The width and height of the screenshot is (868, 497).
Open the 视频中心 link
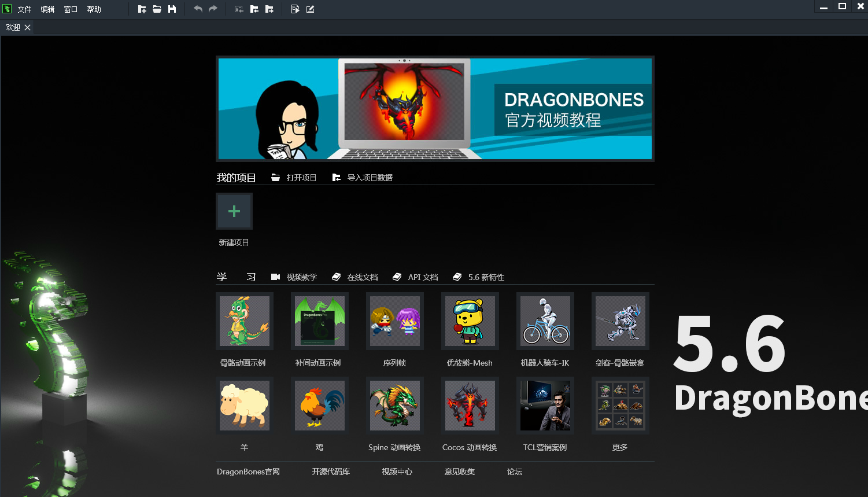[397, 472]
